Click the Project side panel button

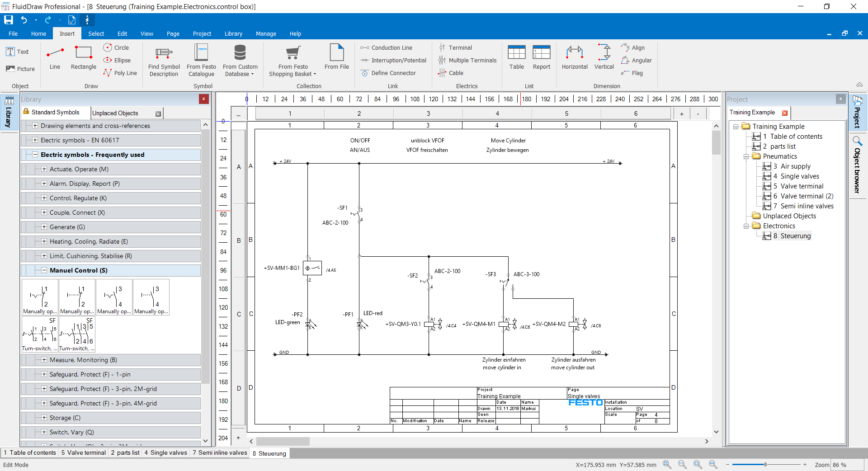click(x=857, y=112)
